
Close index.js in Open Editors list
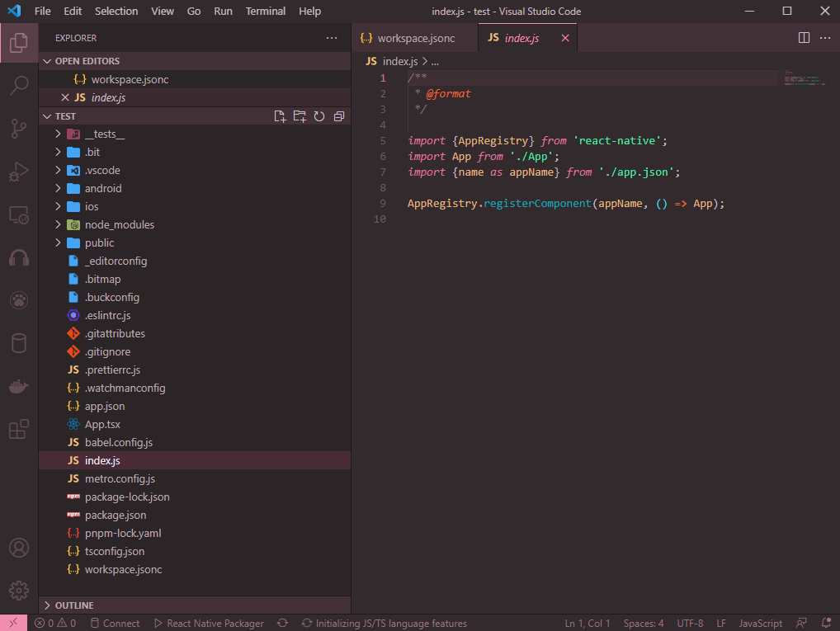(x=65, y=97)
